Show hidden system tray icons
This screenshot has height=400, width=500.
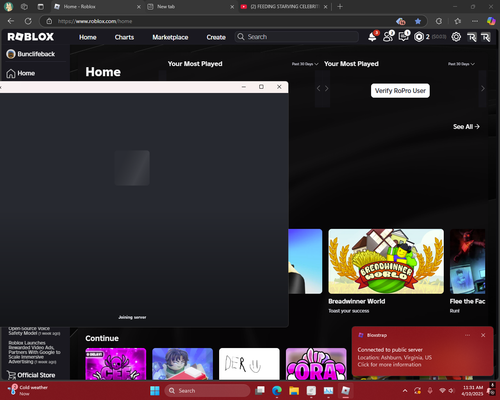pos(405,391)
